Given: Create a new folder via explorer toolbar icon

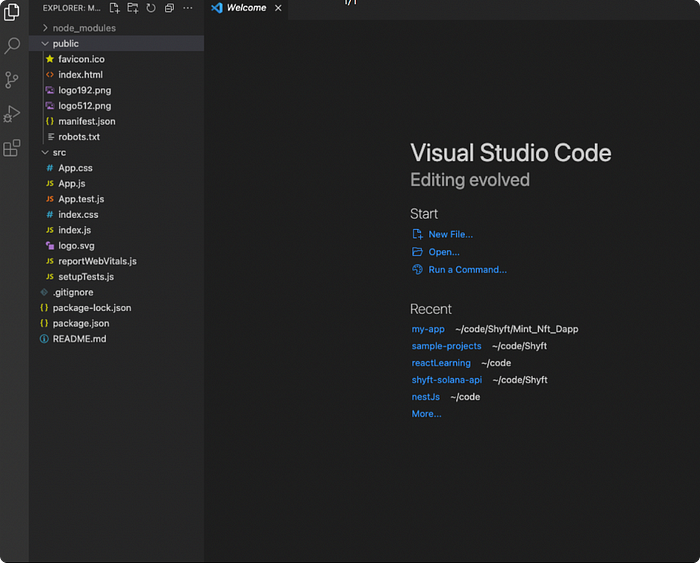Looking at the screenshot, I should coord(132,8).
